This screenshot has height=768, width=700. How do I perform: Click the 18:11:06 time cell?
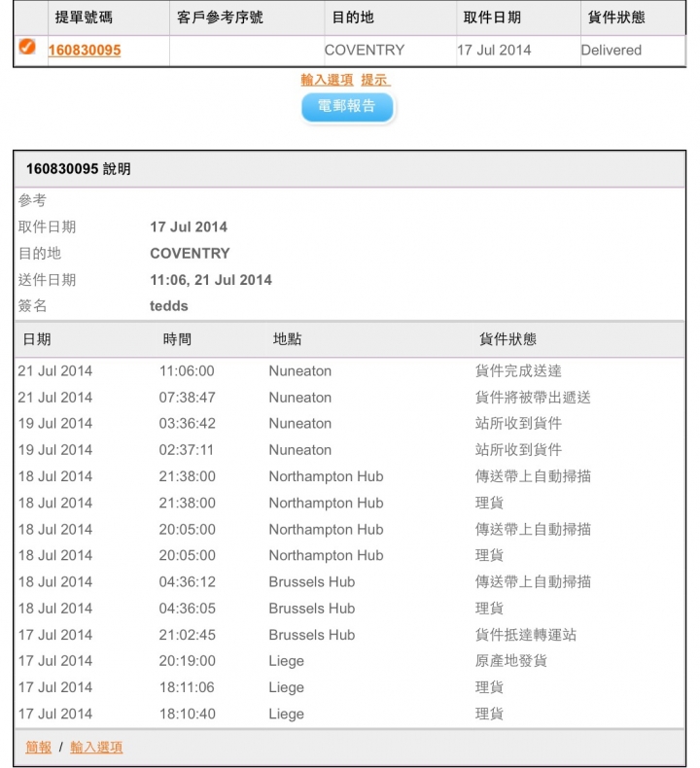[x=187, y=687]
